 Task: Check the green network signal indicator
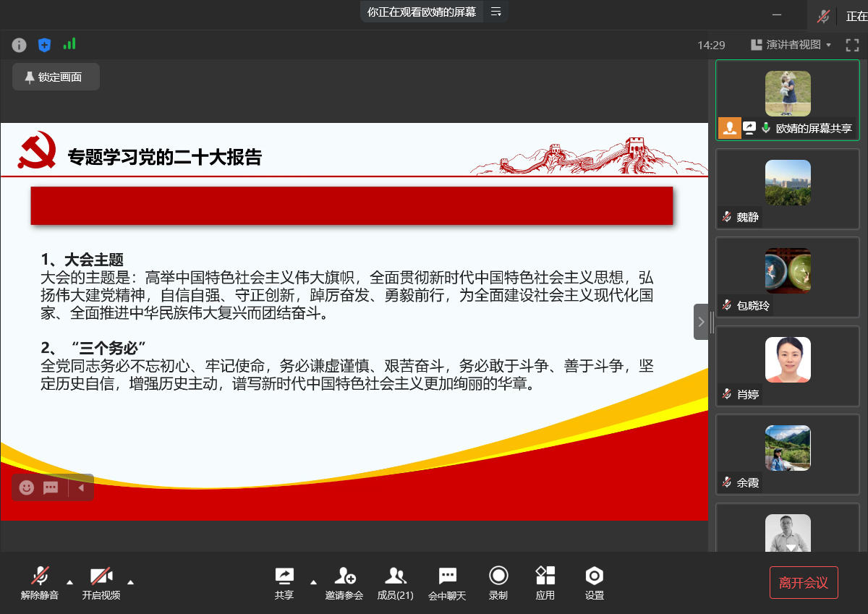point(69,44)
